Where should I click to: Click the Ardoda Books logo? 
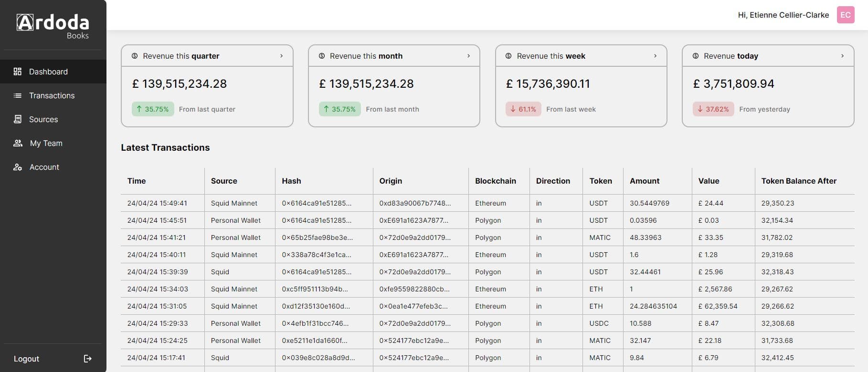pyautogui.click(x=53, y=26)
